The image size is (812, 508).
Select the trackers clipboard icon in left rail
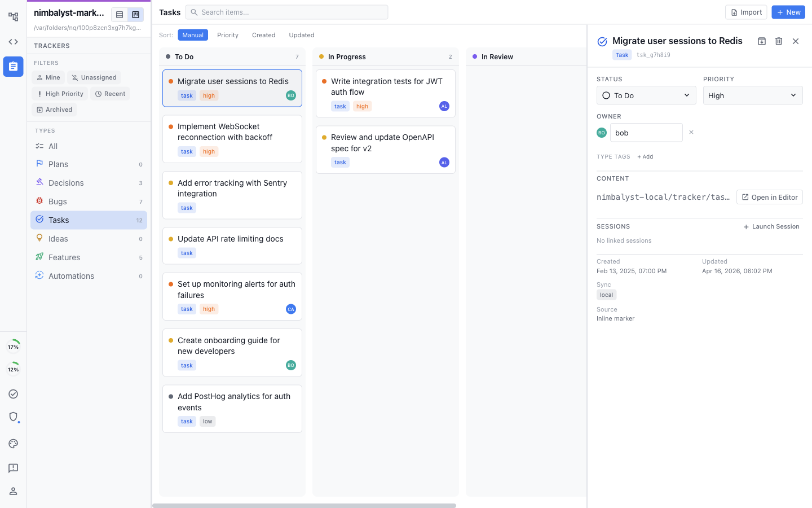(x=13, y=67)
